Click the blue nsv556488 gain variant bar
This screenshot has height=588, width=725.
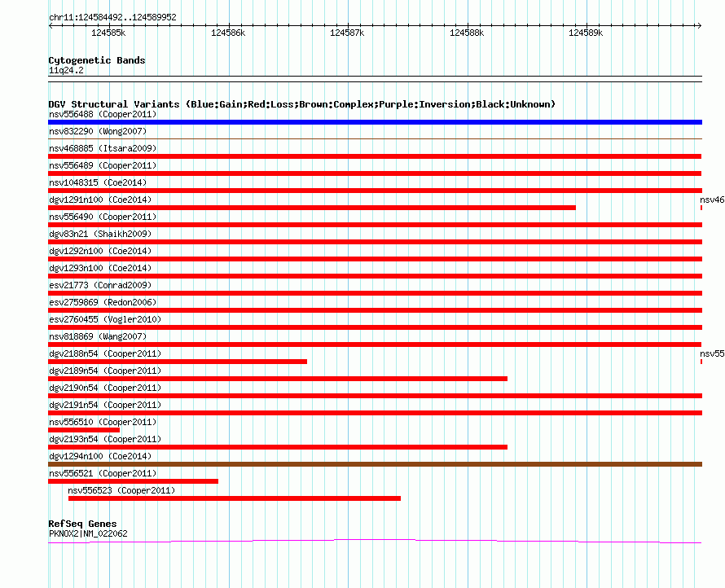click(375, 122)
